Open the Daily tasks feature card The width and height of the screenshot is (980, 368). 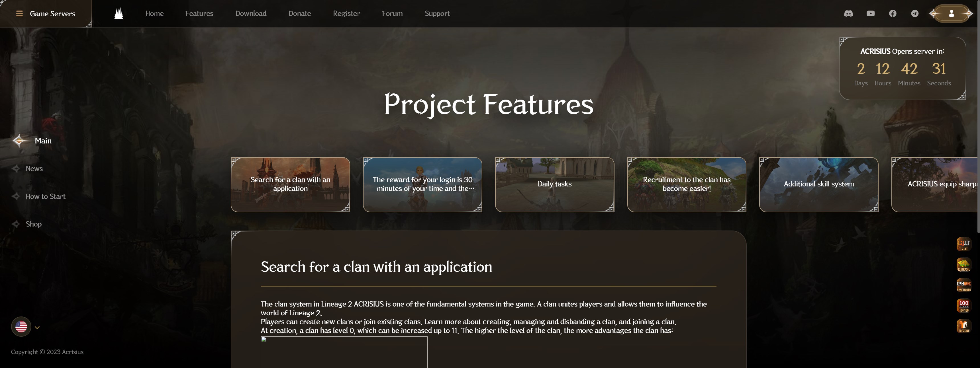click(x=554, y=184)
